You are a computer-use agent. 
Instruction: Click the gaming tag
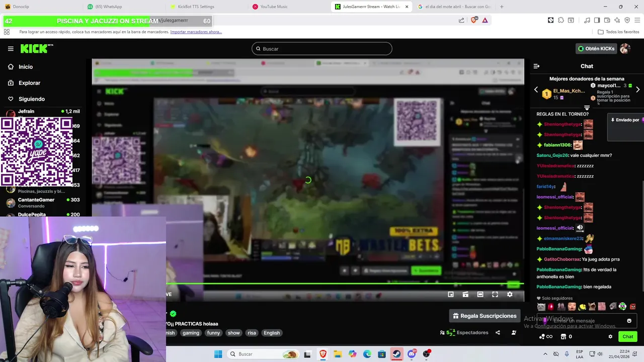click(x=191, y=333)
